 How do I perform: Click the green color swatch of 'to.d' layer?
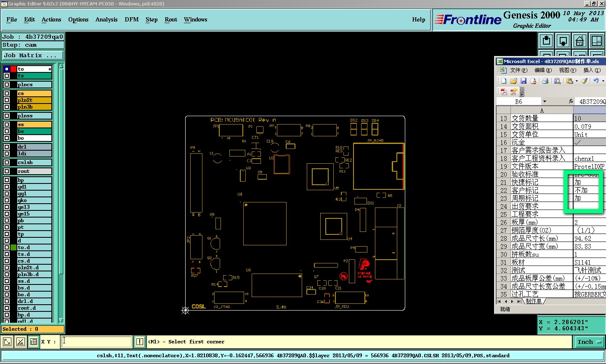[x=13, y=247]
